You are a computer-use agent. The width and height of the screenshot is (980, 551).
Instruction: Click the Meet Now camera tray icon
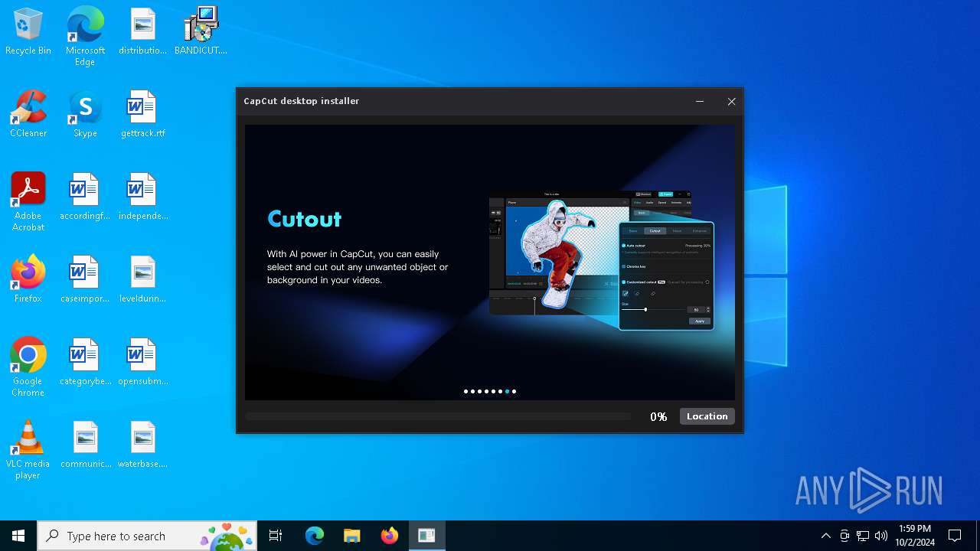point(844,536)
